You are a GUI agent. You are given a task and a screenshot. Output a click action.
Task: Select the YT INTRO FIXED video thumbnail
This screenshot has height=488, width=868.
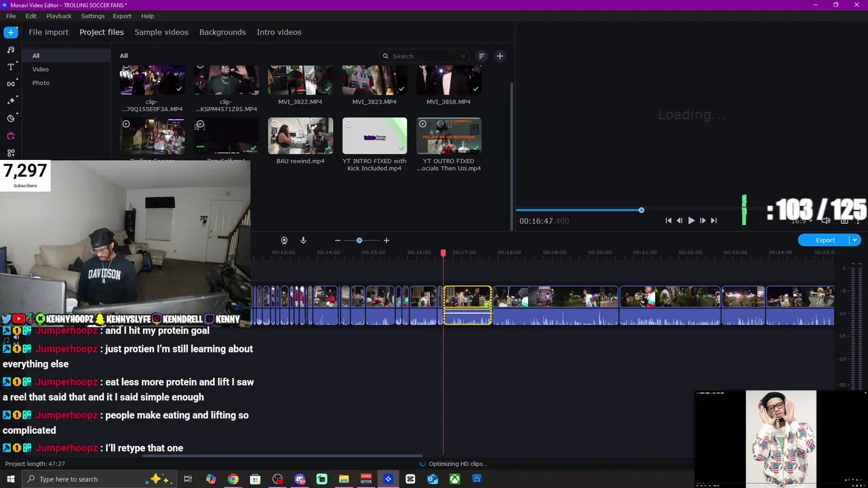tap(374, 136)
